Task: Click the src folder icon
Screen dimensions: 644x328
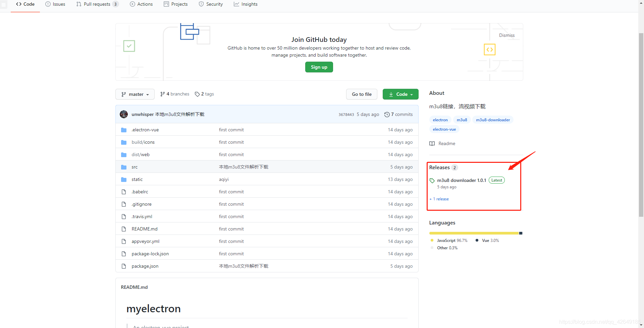Action: coord(124,167)
